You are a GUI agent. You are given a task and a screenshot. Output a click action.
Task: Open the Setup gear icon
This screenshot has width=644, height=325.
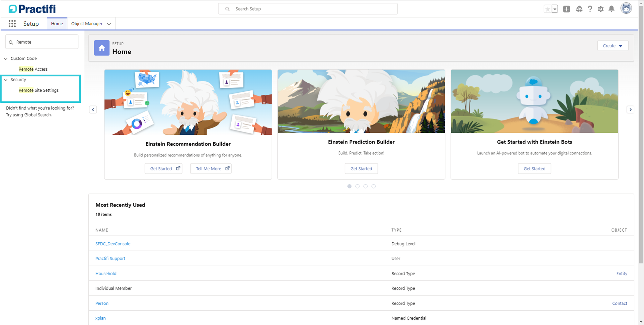601,9
